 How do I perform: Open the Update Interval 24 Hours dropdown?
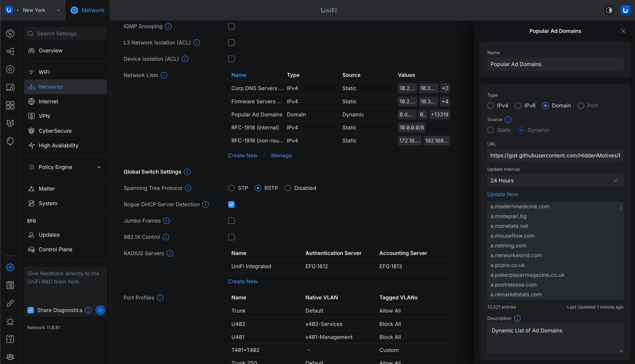click(555, 180)
